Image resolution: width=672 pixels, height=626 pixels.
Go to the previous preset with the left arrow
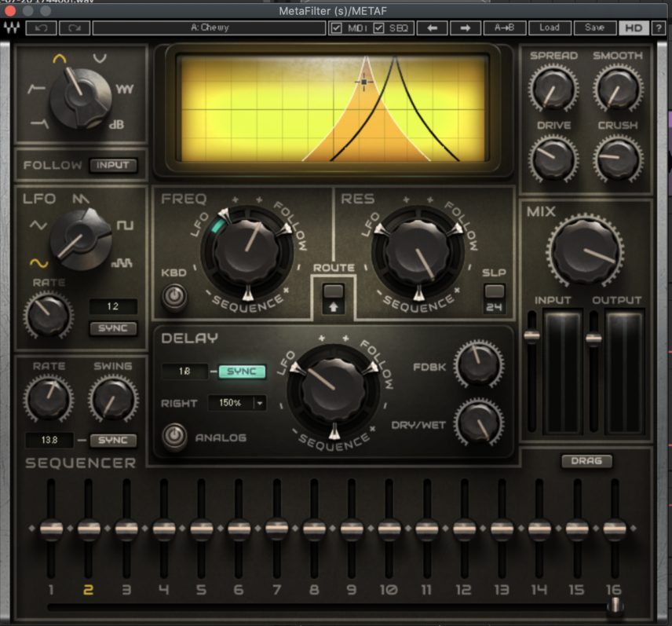click(x=432, y=27)
